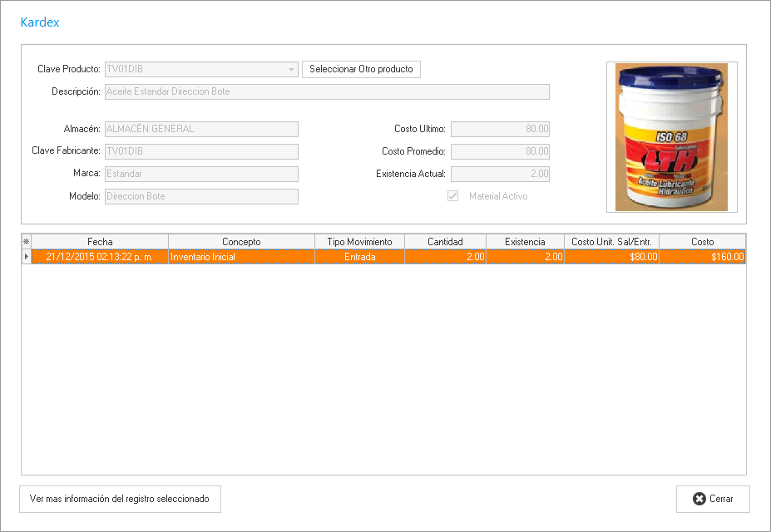Toggle the Material Activo checkbox
The width and height of the screenshot is (771, 532).
pos(453,196)
